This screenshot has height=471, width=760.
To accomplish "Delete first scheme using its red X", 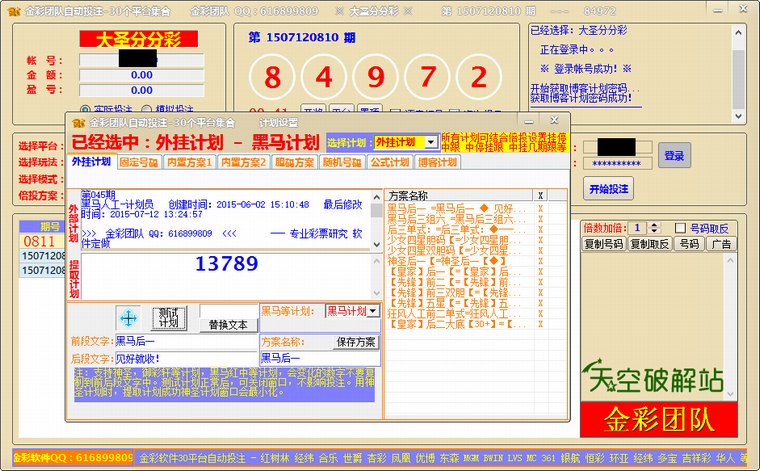I will coord(540,208).
